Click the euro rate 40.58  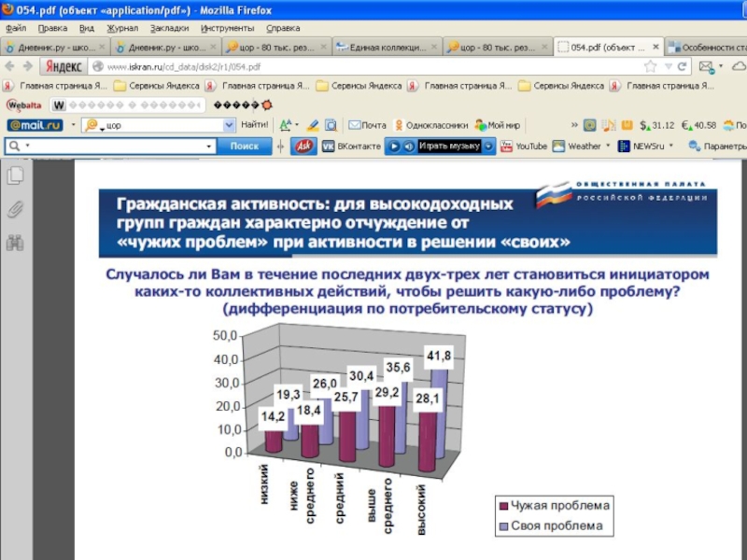point(698,125)
